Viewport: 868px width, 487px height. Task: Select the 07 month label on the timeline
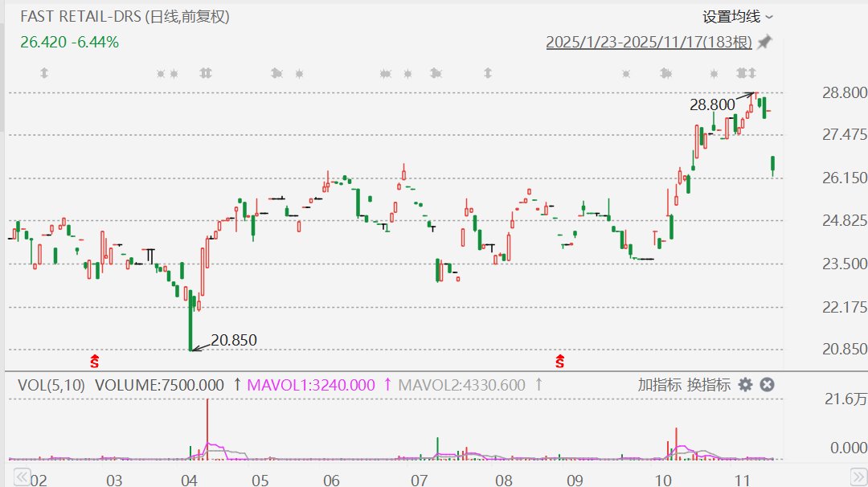coord(419,479)
